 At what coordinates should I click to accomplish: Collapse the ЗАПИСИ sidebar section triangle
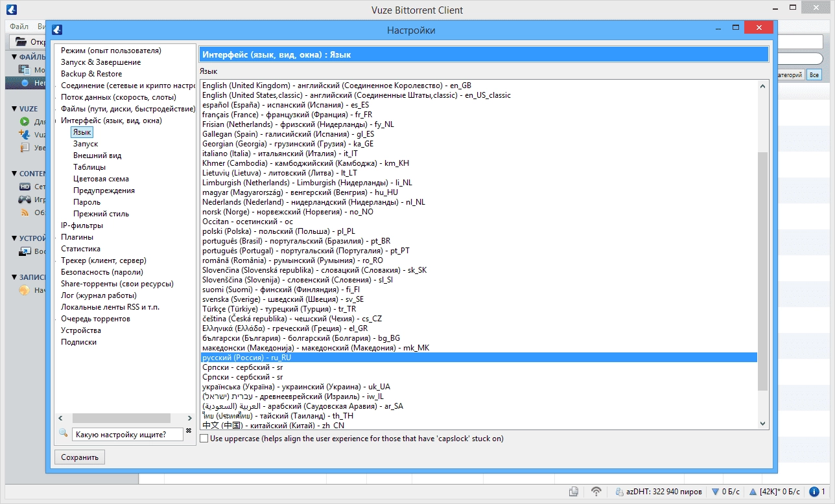tap(14, 277)
